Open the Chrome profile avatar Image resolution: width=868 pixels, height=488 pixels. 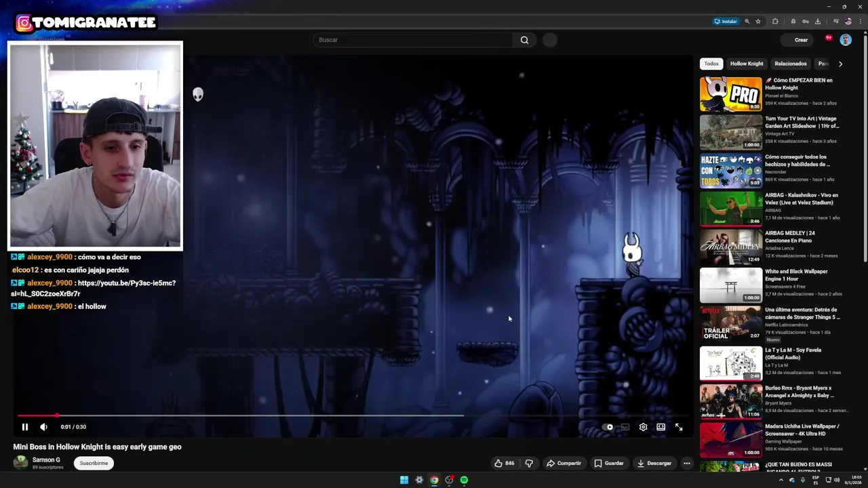tap(848, 21)
